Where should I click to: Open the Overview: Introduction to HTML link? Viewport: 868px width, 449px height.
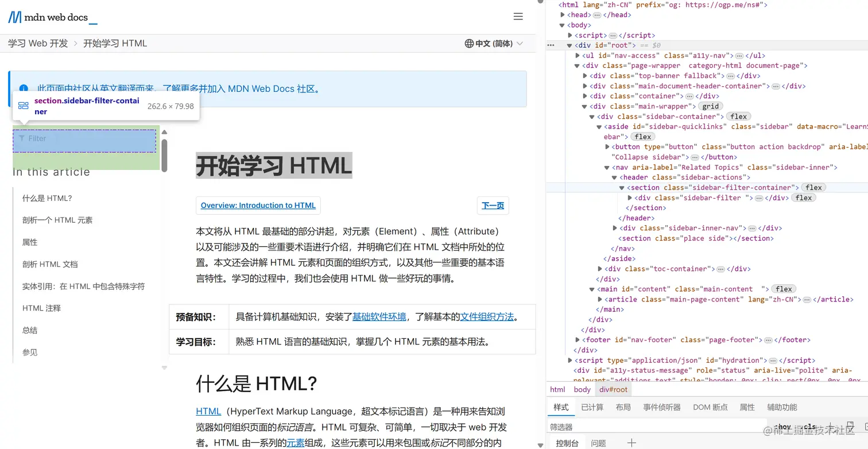258,206
